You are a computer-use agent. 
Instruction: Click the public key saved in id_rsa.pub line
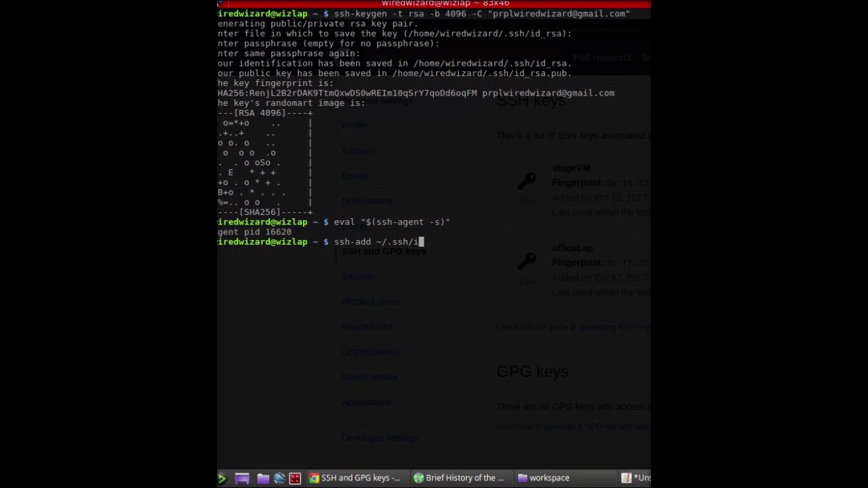pos(395,73)
